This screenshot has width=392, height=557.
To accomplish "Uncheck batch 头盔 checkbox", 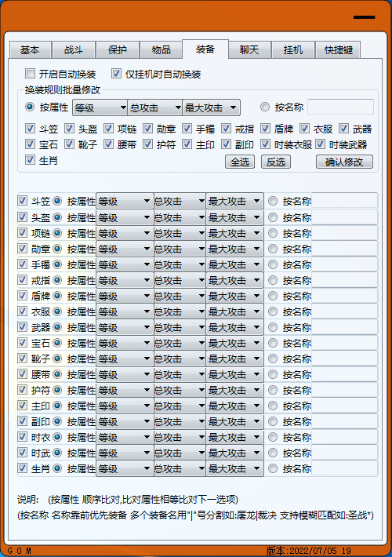I will pyautogui.click(x=69, y=128).
